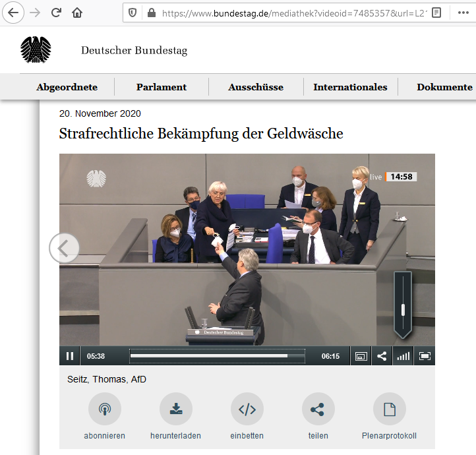Screen dimensions: 476x455
Task: Click the browser forward arrow
Action: [x=35, y=13]
